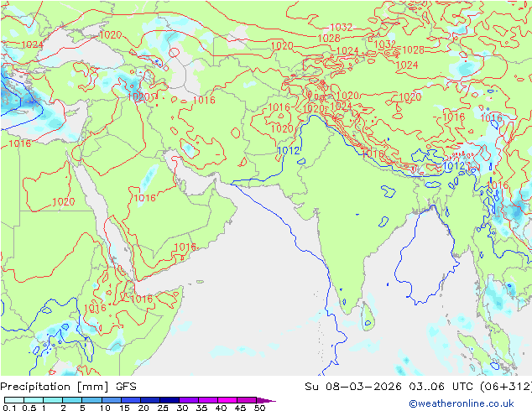Image resolution: width=532 pixels, height=411 pixels.
Task: Click the 1016 label over southern Yemen coast
Action: (x=185, y=247)
